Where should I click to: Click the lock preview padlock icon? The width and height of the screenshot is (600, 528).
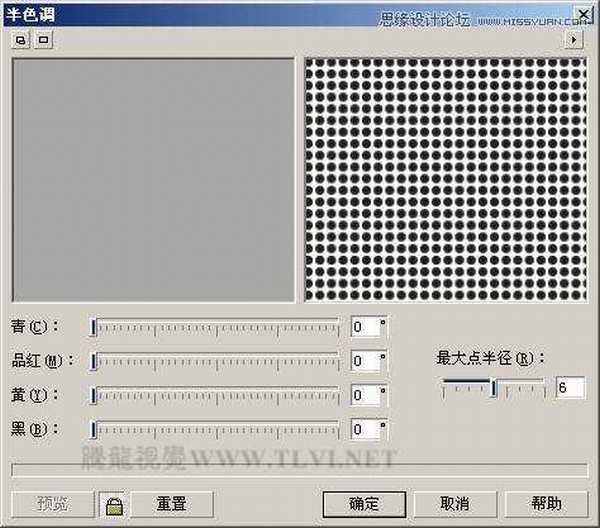113,503
